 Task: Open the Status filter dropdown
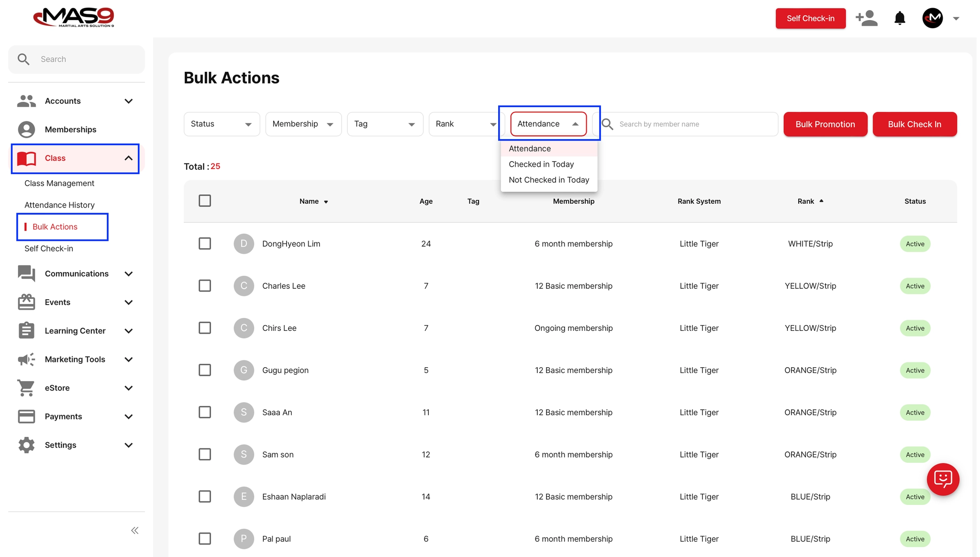point(222,124)
